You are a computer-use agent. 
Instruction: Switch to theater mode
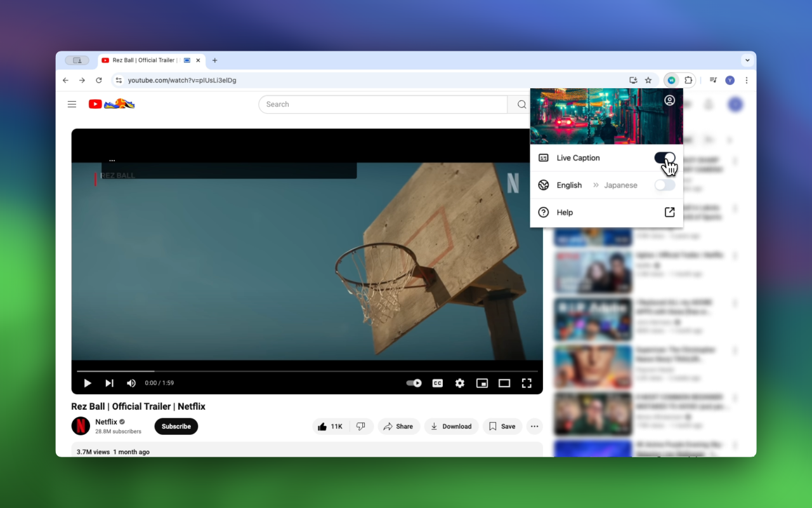pyautogui.click(x=504, y=383)
